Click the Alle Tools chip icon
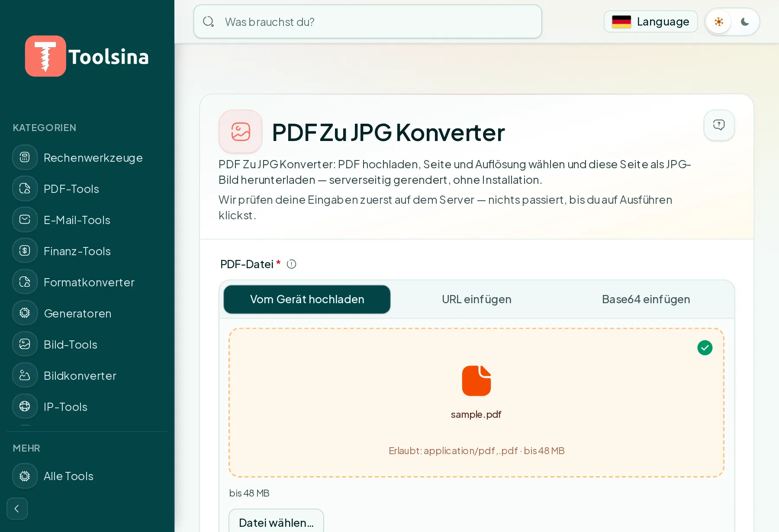779x532 pixels. pos(25,476)
